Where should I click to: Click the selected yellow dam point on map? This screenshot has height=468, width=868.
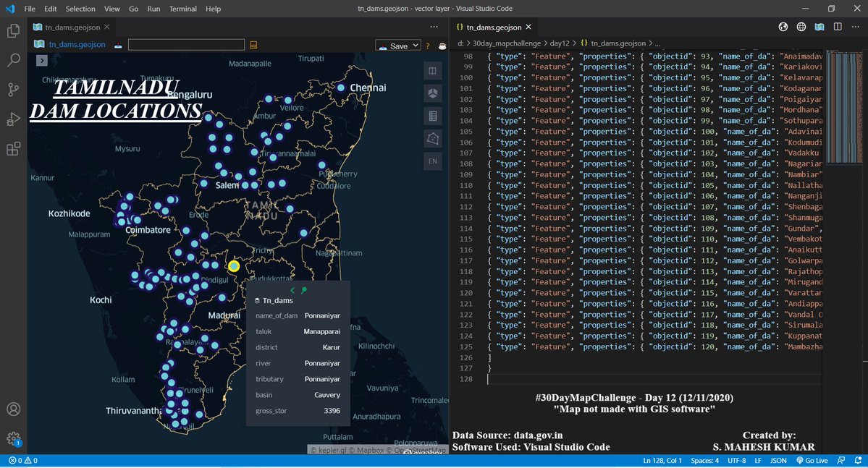coord(234,266)
